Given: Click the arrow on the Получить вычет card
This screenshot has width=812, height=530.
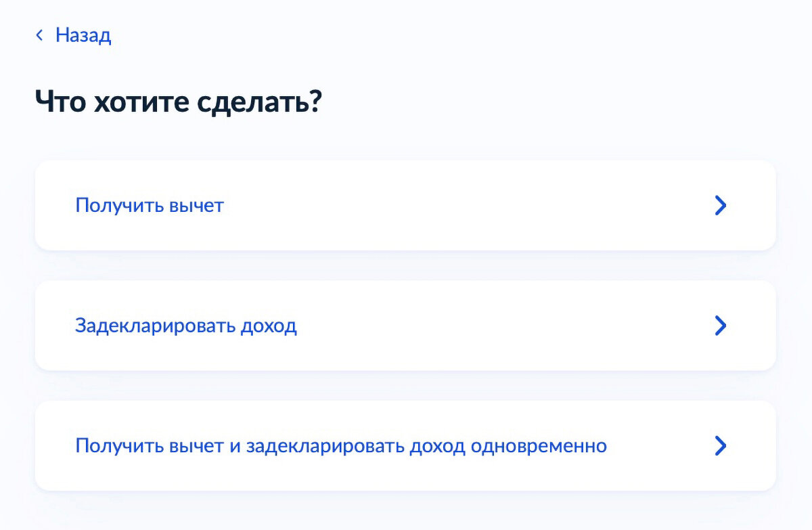Looking at the screenshot, I should point(721,205).
